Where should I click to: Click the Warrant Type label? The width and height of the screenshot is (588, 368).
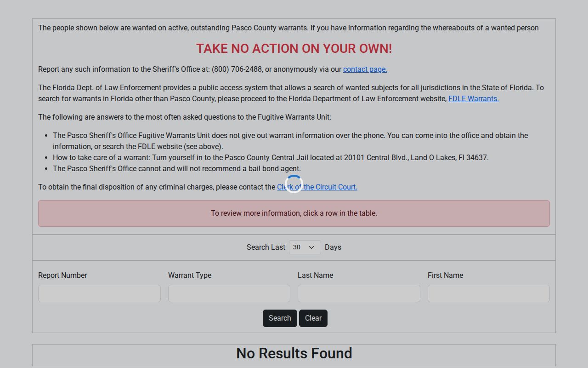coord(190,275)
